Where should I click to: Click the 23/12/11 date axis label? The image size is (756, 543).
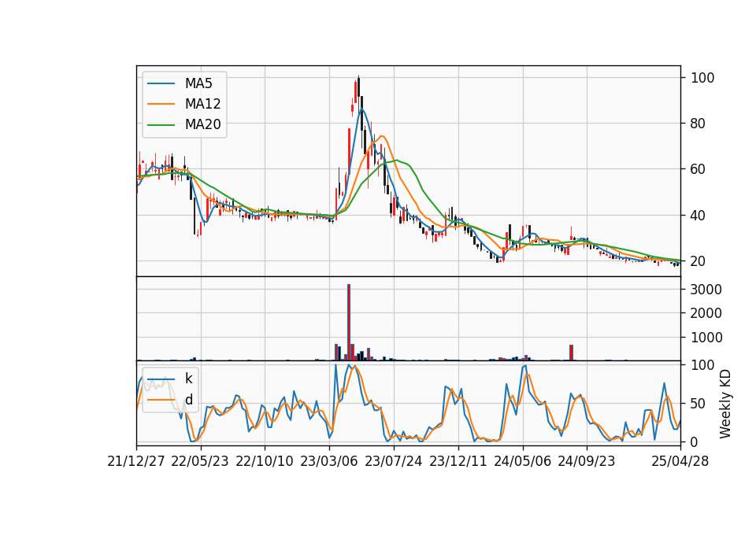pos(458,461)
